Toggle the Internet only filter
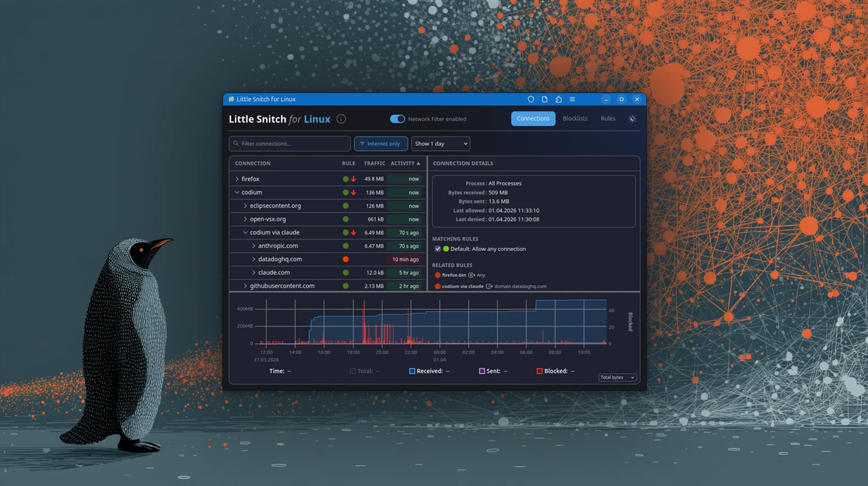This screenshot has width=868, height=486. click(x=380, y=144)
